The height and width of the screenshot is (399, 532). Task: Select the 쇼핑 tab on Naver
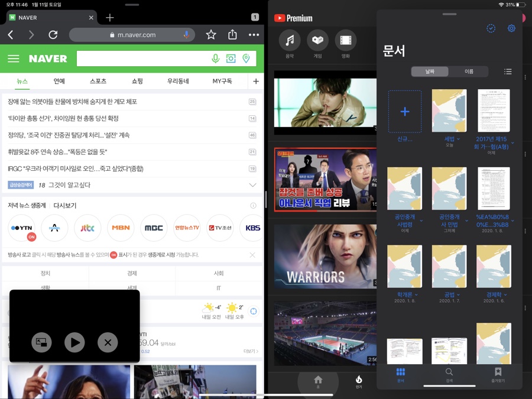point(137,81)
